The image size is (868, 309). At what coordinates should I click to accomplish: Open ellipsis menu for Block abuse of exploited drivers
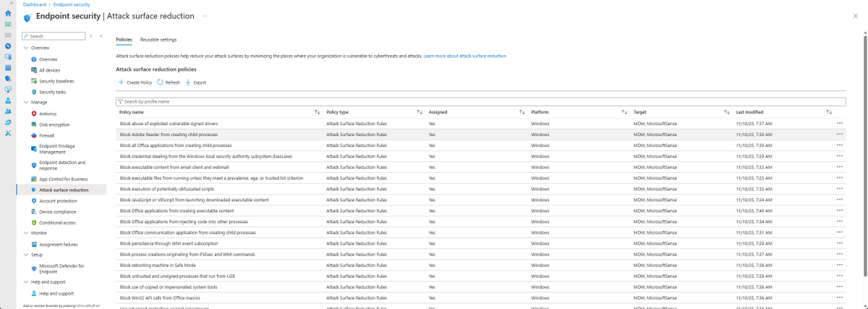coord(839,123)
